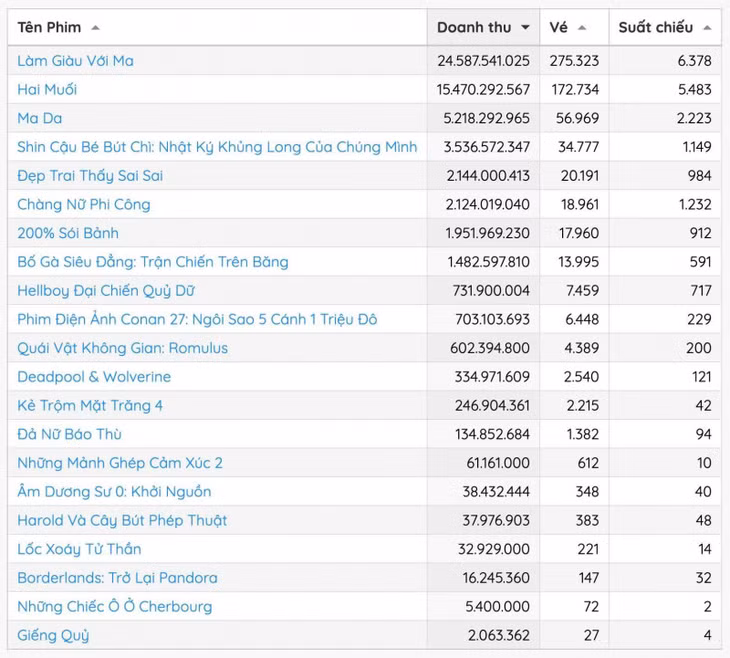Open the Deadpool & Wolverine link
The width and height of the screenshot is (730, 658).
94,377
